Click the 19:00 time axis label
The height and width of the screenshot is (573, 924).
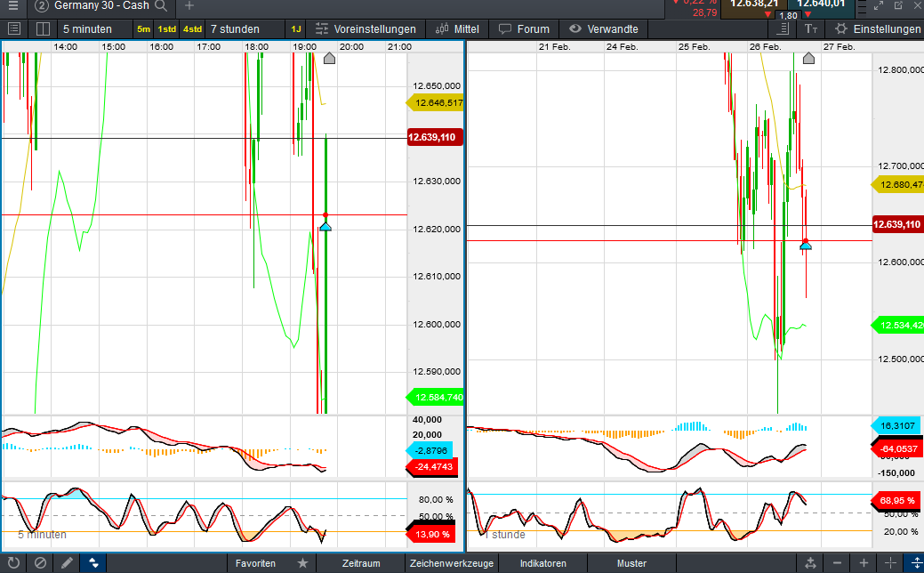pos(304,46)
